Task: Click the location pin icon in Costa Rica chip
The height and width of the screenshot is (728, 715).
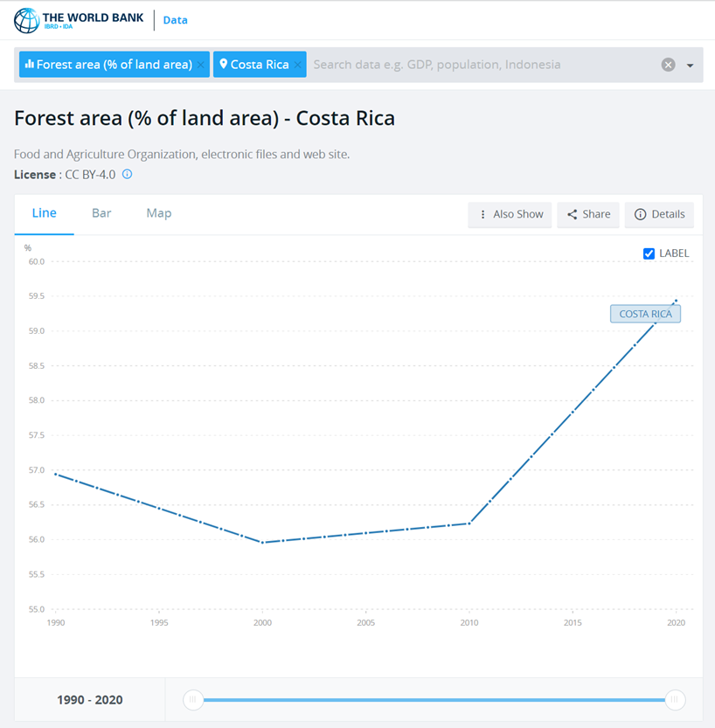Action: [x=223, y=64]
